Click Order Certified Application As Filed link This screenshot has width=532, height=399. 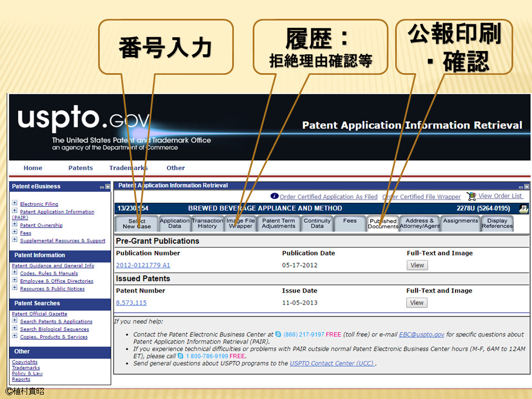point(329,197)
